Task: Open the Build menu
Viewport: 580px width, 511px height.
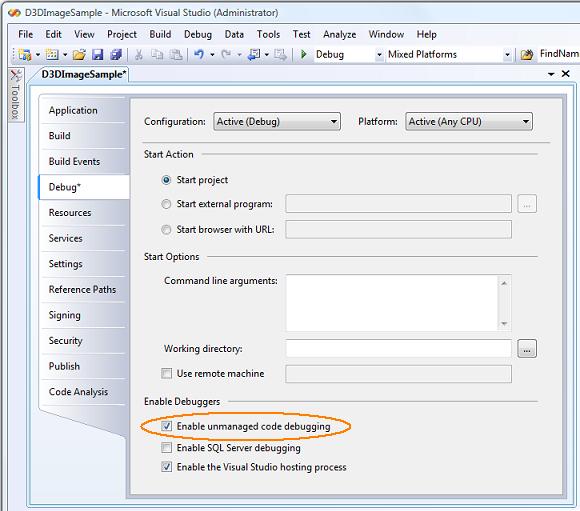Action: click(x=160, y=34)
